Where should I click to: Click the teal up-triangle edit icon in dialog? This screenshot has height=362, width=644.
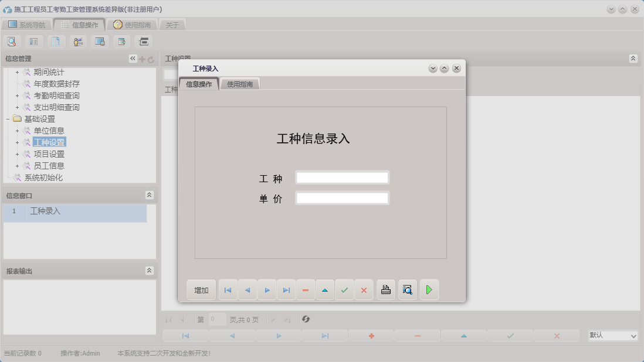[x=325, y=290]
